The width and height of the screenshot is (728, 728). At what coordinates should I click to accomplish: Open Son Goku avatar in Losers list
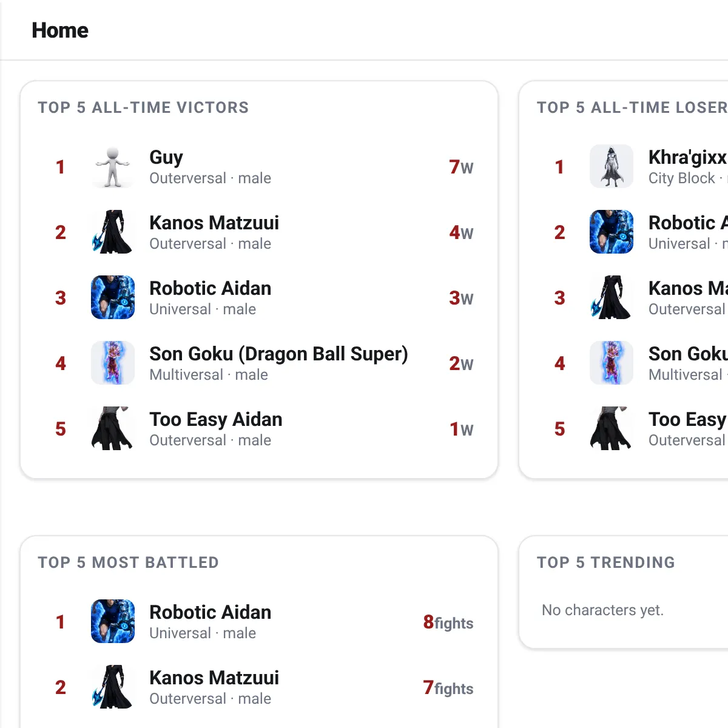pyautogui.click(x=612, y=363)
